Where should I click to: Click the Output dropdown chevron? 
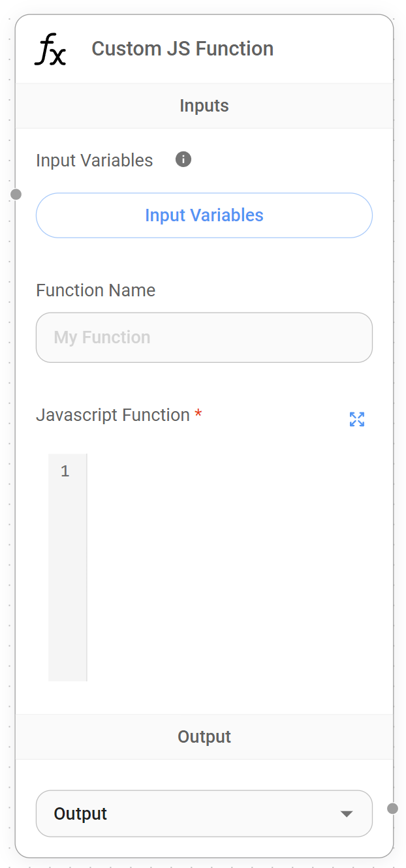347,814
